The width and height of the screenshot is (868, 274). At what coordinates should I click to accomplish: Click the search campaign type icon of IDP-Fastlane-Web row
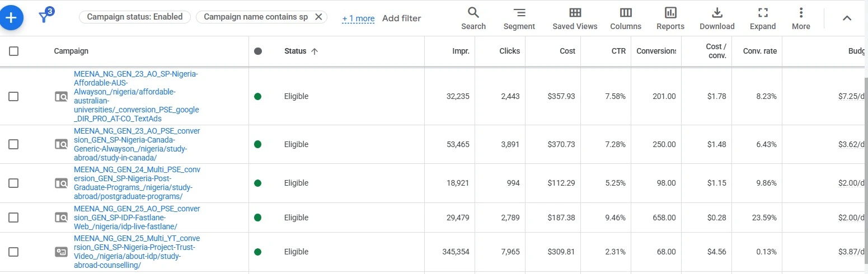(x=61, y=218)
